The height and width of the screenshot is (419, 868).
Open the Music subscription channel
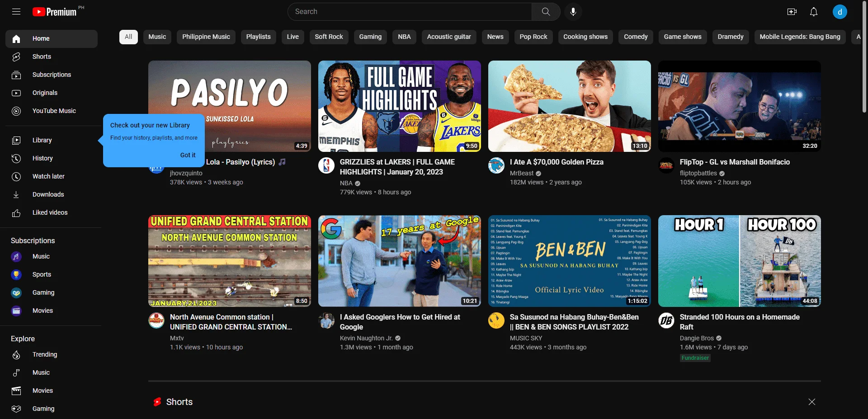[x=52, y=257]
